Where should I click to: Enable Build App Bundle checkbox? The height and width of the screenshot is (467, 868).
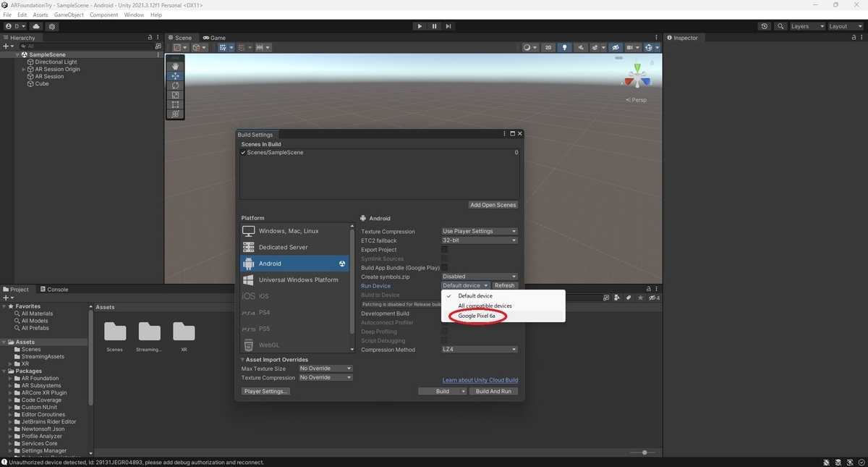[445, 268]
